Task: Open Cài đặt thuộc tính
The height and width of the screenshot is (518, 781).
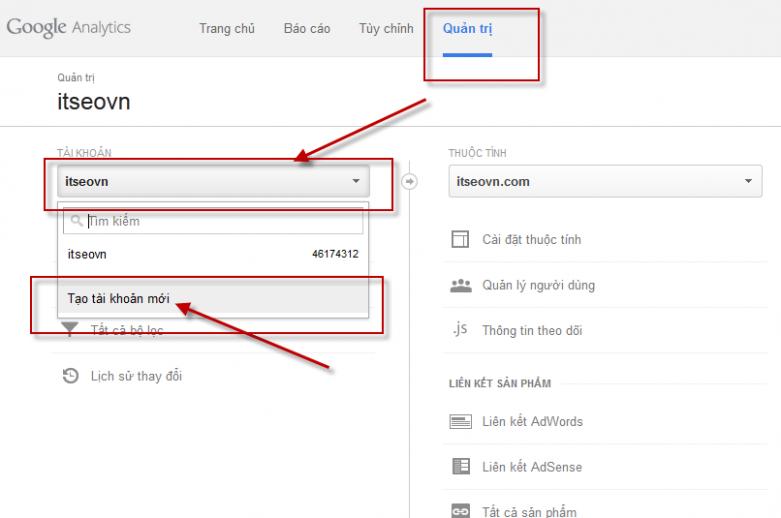Action: (531, 240)
